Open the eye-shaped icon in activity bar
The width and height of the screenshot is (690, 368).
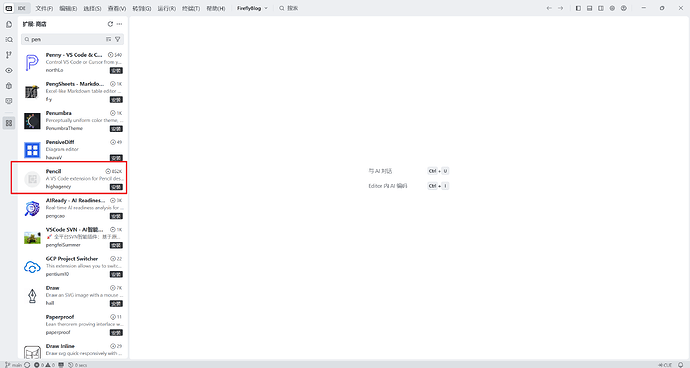click(x=9, y=70)
